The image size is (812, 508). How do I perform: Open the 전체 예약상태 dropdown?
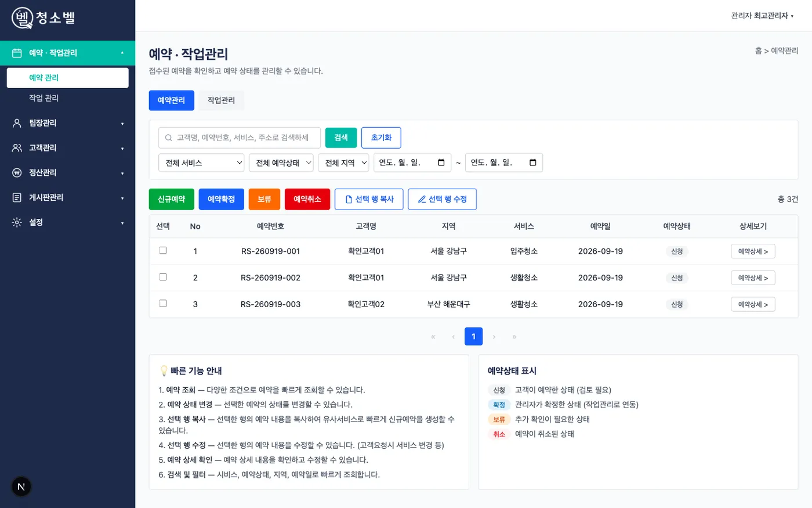coord(281,163)
